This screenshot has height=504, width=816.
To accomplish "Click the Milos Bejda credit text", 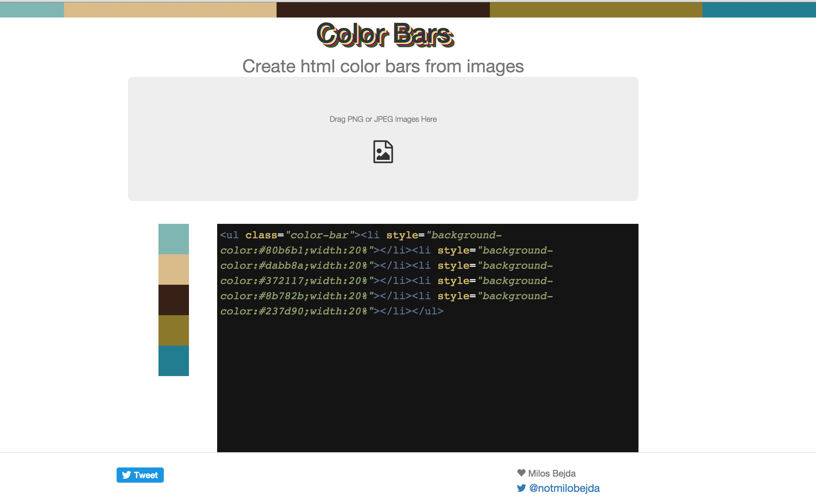I will tap(552, 473).
